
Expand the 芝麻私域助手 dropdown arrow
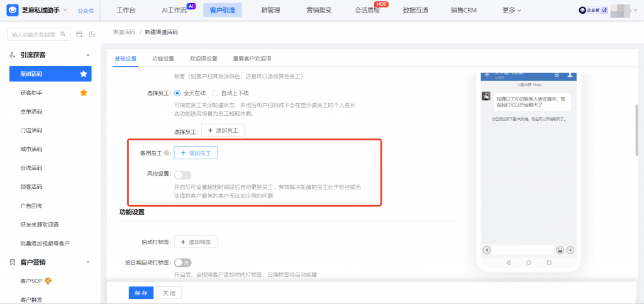click(65, 10)
